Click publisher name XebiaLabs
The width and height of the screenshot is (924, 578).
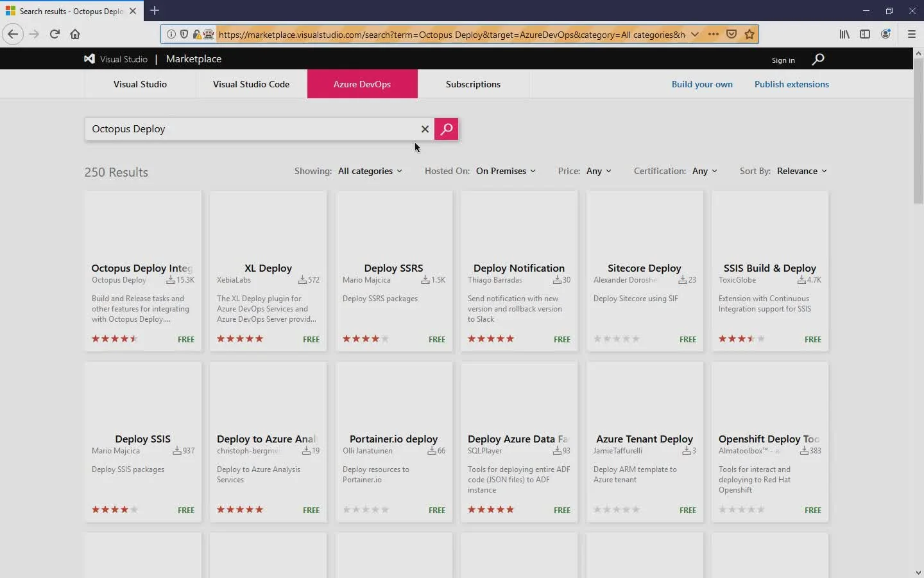click(234, 280)
